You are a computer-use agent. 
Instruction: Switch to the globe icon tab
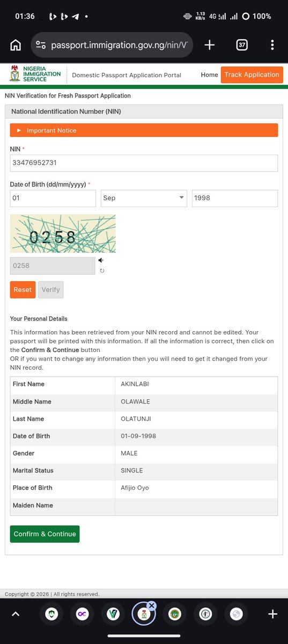point(237,614)
